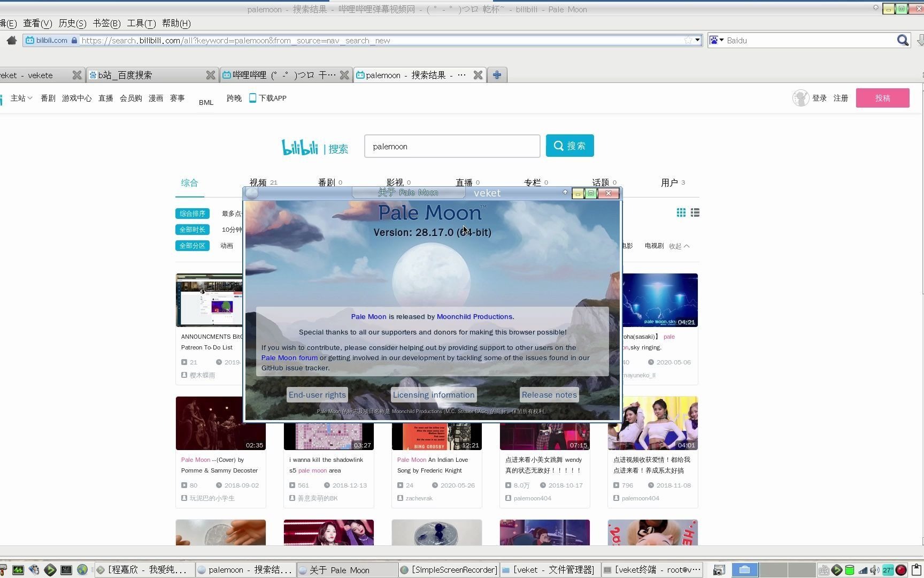
Task: Click the globe browser launcher in taskbar
Action: click(82, 570)
